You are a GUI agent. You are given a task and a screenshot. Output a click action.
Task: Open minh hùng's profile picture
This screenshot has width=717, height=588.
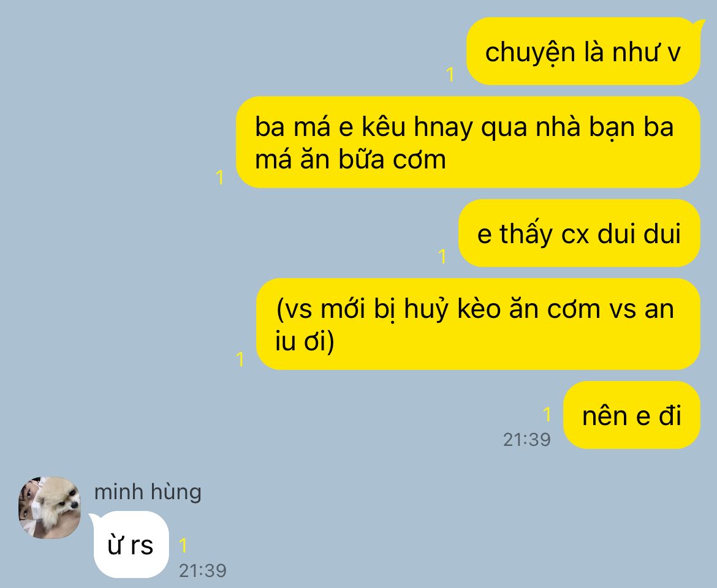pyautogui.click(x=50, y=508)
